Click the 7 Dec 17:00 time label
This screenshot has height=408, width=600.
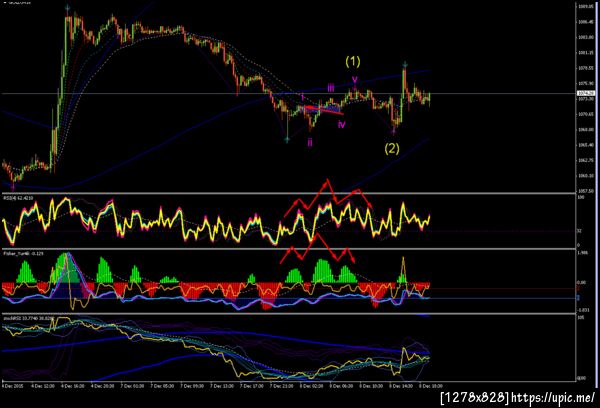click(x=251, y=386)
